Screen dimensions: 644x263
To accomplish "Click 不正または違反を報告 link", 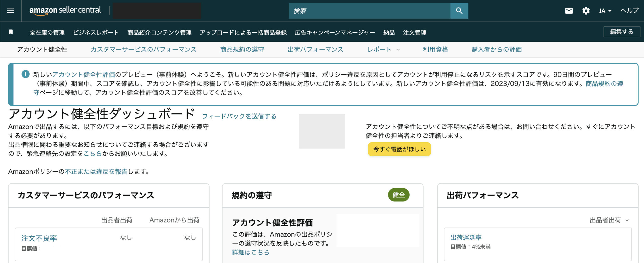I will click(x=96, y=171).
